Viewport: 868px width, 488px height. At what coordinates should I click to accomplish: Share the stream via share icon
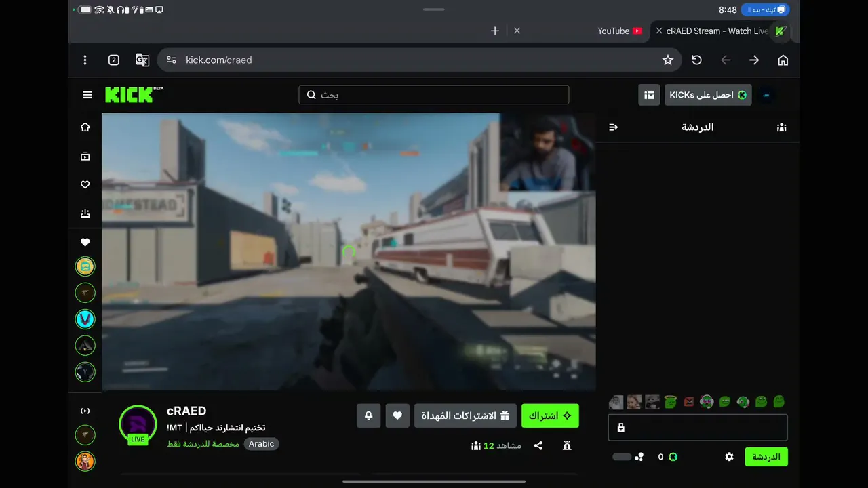(538, 446)
